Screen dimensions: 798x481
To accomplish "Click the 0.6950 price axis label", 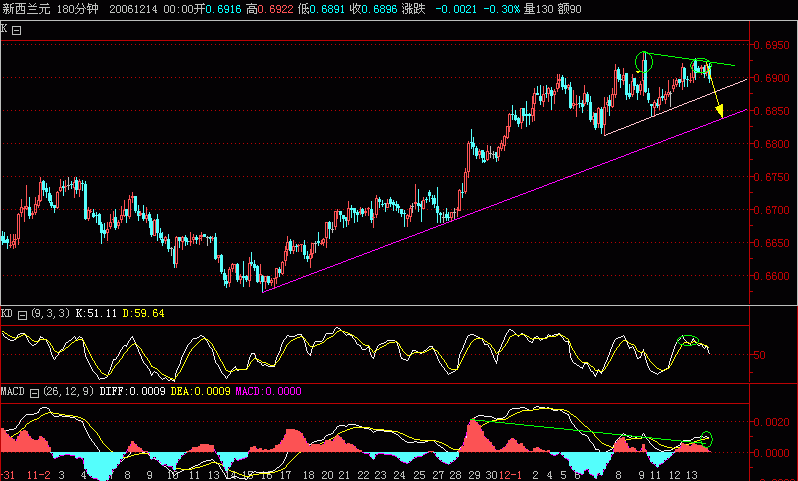I will (772, 45).
